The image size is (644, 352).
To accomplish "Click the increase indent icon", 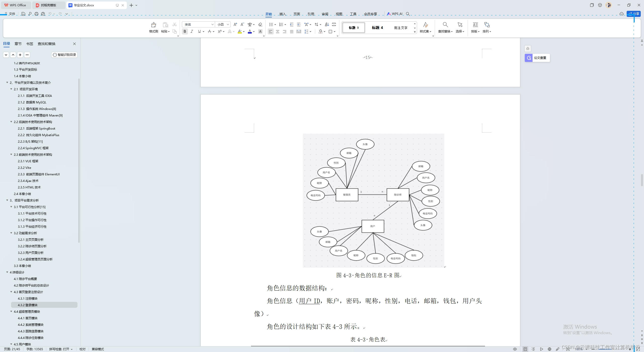I will click(x=299, y=24).
